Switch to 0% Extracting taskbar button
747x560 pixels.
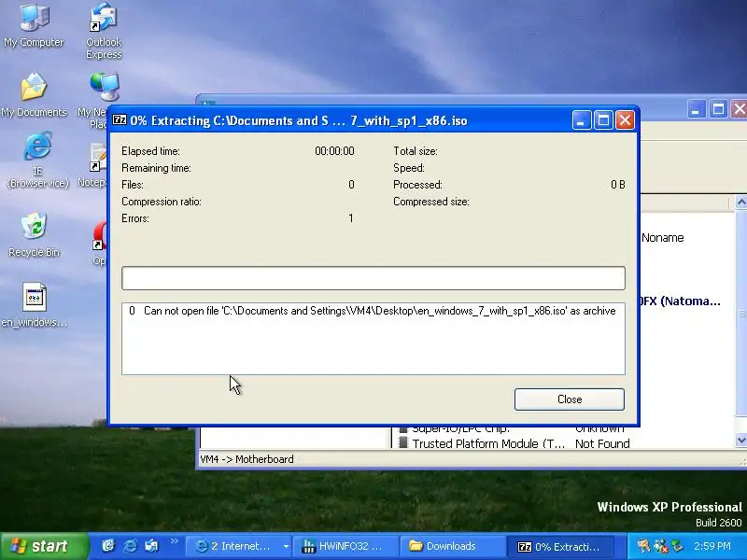[559, 546]
